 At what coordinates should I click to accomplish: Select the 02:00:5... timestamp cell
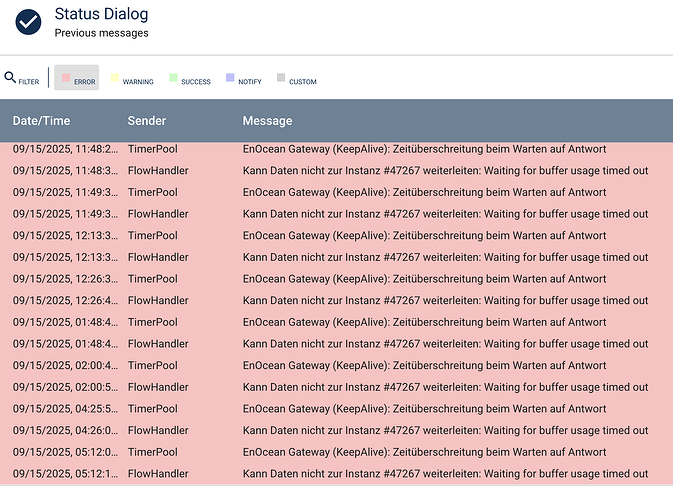click(65, 387)
